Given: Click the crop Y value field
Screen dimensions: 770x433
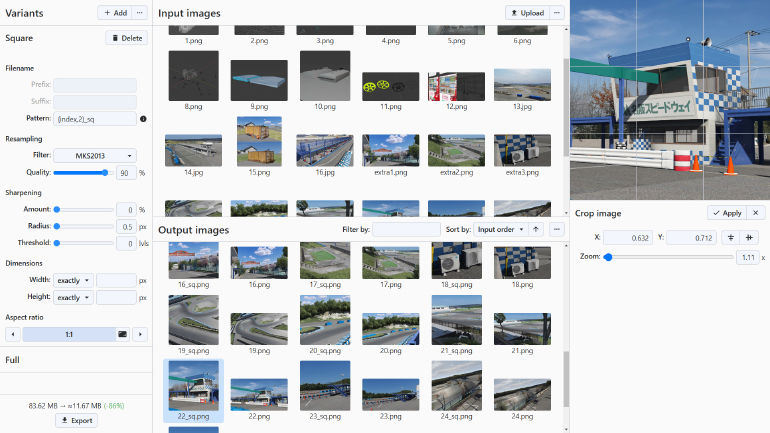Looking at the screenshot, I should click(691, 238).
